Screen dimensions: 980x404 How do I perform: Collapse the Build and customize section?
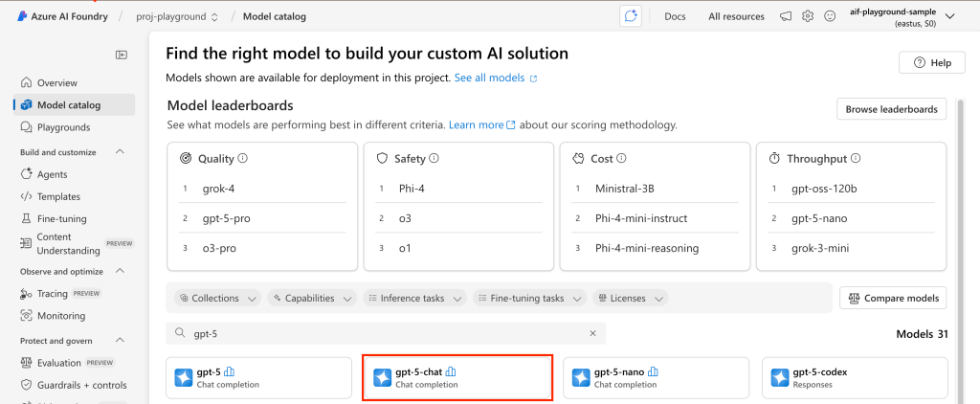(x=121, y=152)
